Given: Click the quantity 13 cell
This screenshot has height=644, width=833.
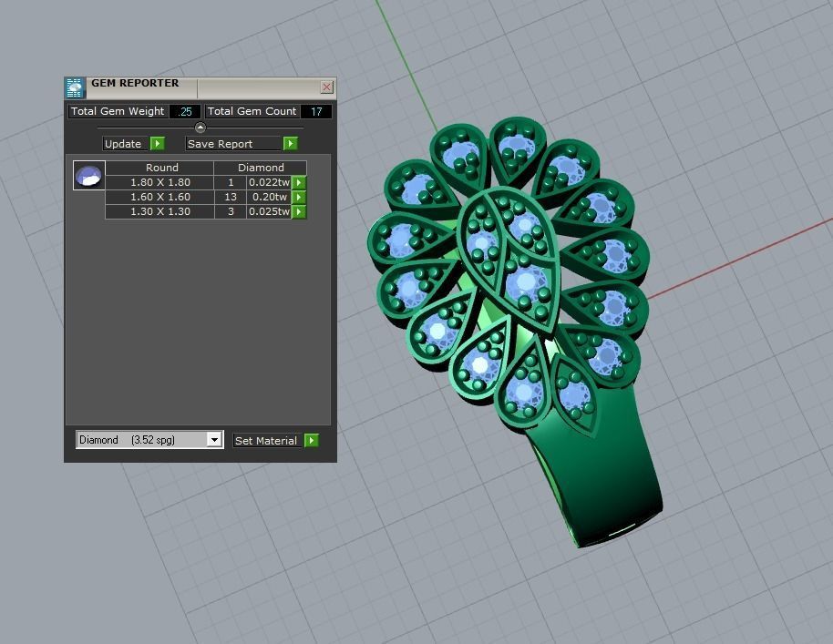Looking at the screenshot, I should click(x=231, y=197).
